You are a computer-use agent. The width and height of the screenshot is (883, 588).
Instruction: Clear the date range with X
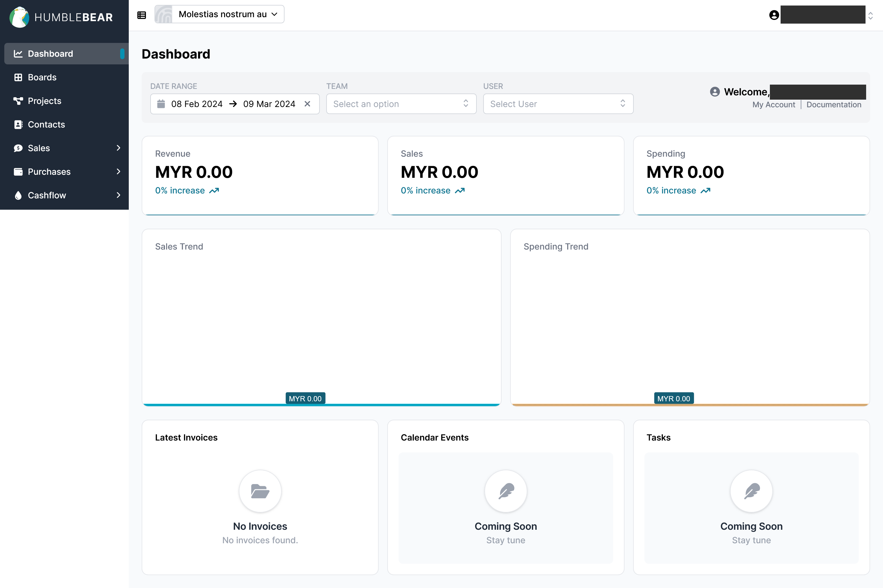point(307,104)
